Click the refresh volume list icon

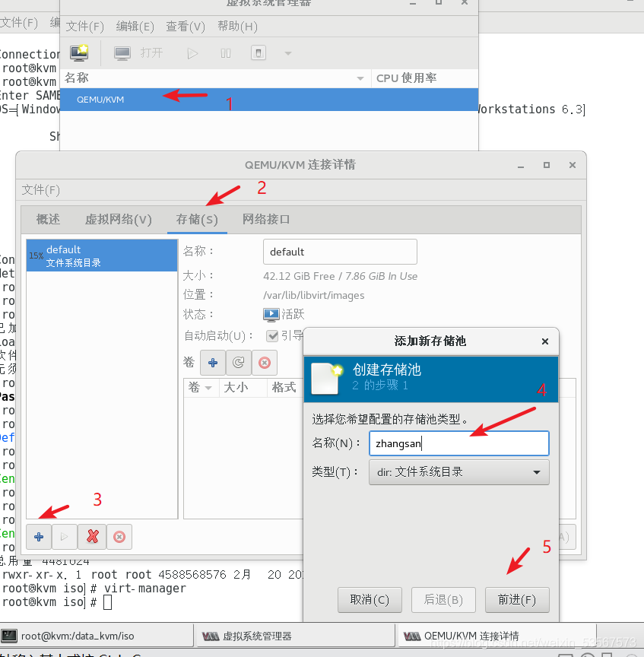(238, 363)
